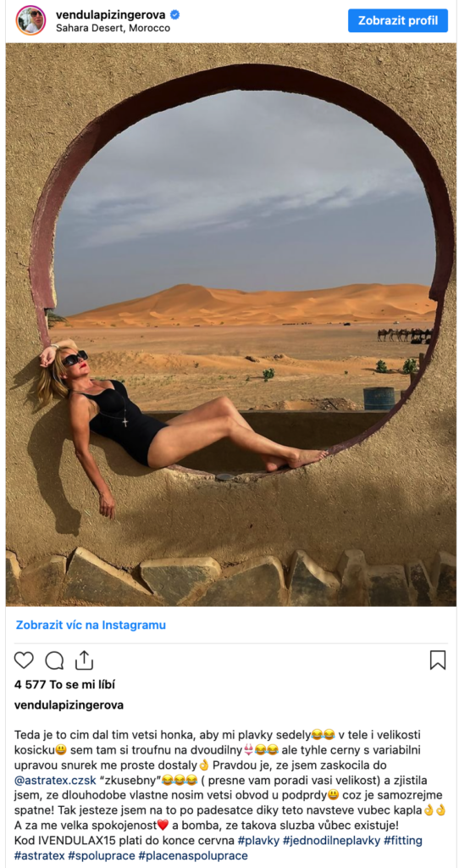Click the blue verified badge
The width and height of the screenshot is (459, 868).
pyautogui.click(x=174, y=15)
